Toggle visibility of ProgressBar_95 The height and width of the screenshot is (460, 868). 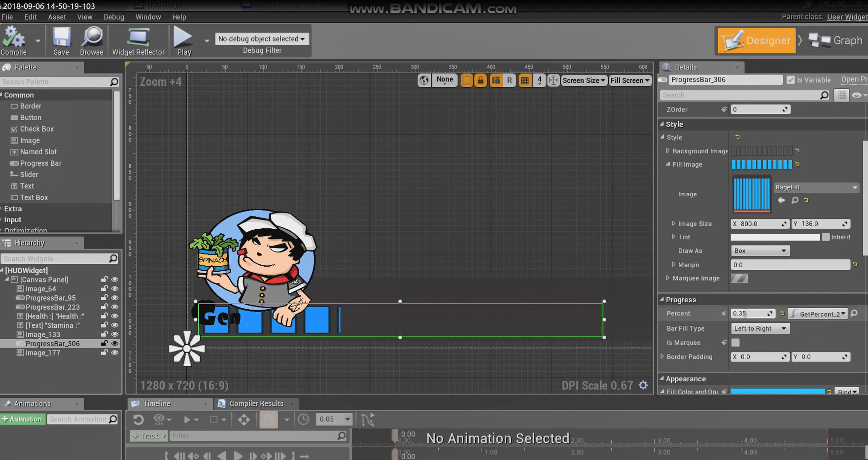[115, 298]
